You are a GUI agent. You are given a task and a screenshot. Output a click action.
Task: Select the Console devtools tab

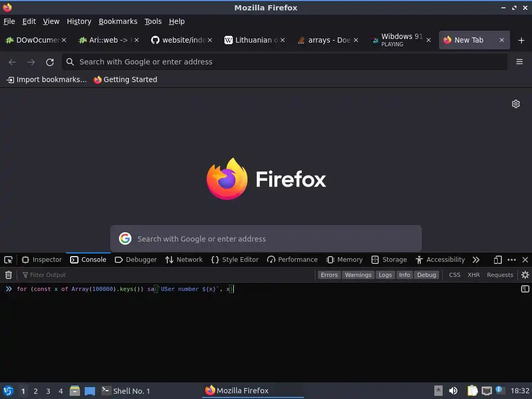(x=88, y=260)
